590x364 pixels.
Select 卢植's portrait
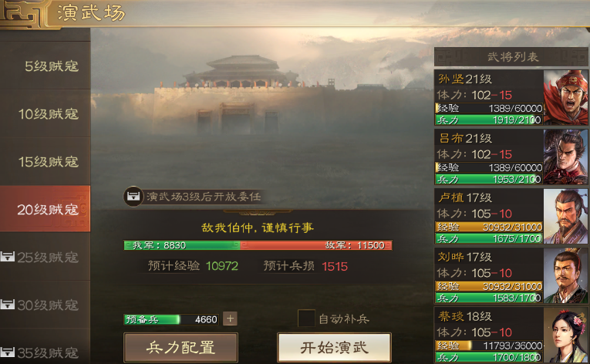565,217
